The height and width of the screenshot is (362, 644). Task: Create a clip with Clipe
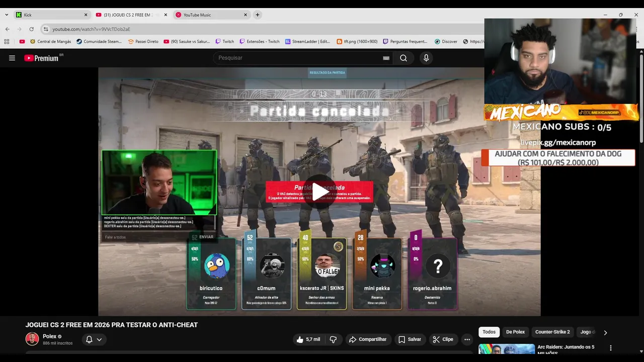[443, 339]
